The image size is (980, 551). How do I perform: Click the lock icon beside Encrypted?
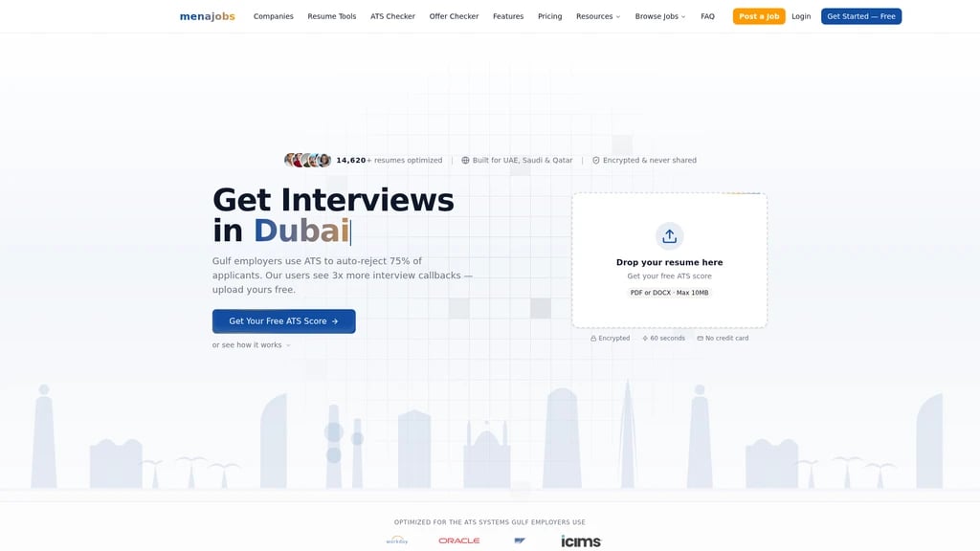click(593, 338)
